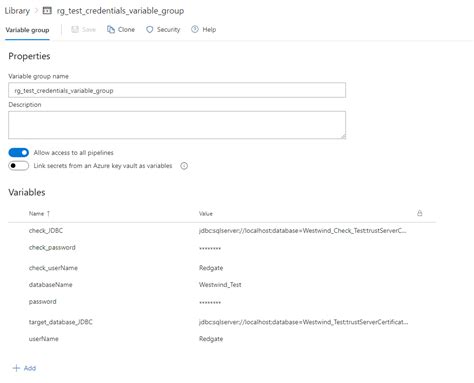Enable Link secrets from Azure key vault toggle
The height and width of the screenshot is (383, 474).
coord(19,166)
